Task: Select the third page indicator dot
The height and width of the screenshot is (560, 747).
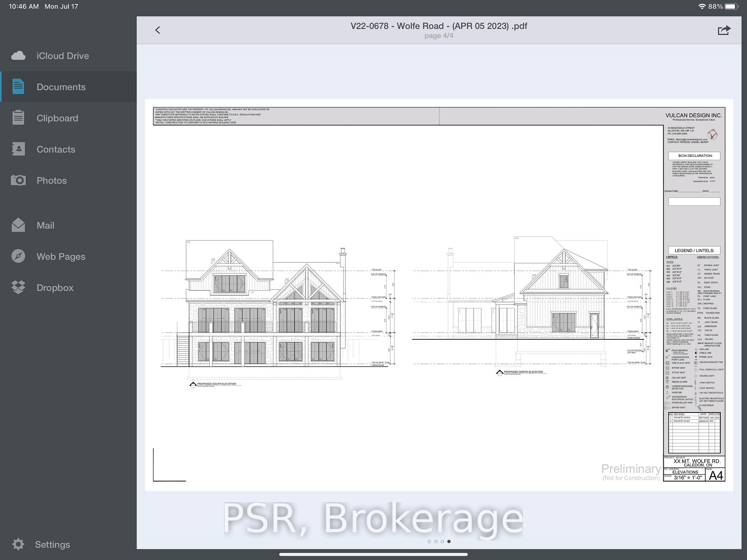Action: click(x=442, y=542)
